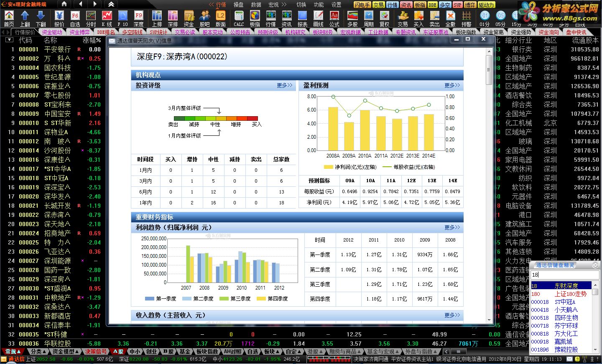Open the K线 candlestick chart icon
The image size is (602, 364).
coord(107,18)
